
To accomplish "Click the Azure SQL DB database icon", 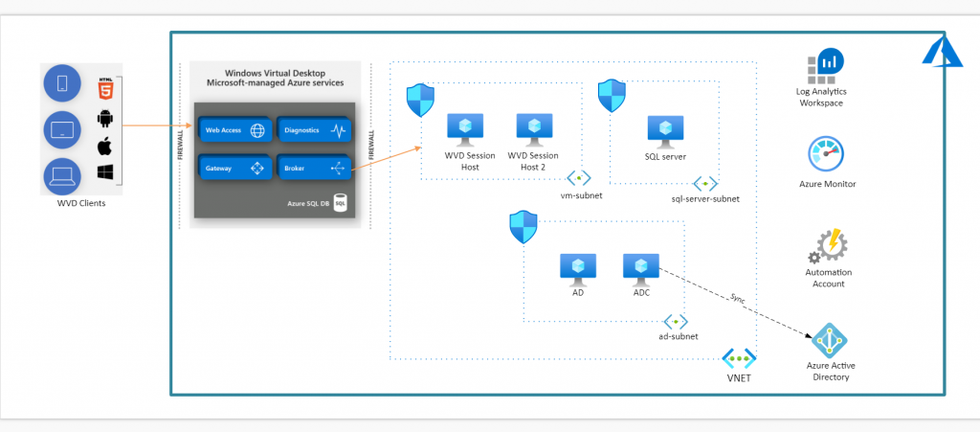I will point(340,204).
